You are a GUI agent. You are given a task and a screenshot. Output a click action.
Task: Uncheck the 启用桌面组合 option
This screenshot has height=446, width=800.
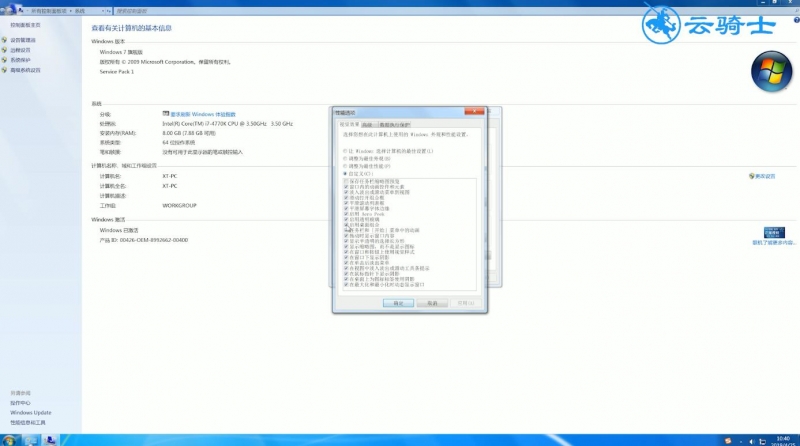pyautogui.click(x=346, y=225)
